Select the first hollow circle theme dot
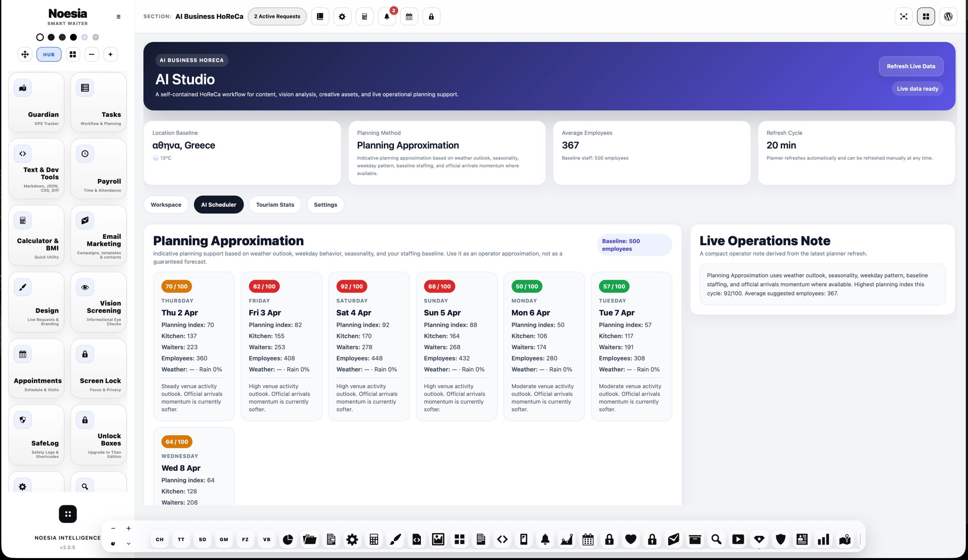The width and height of the screenshot is (968, 560). click(x=40, y=37)
